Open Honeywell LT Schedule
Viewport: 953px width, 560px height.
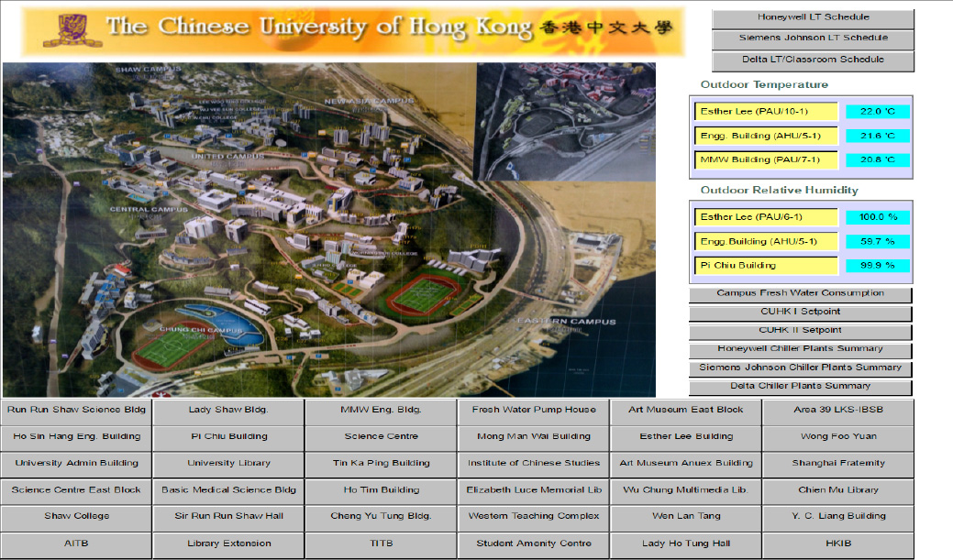[x=813, y=18]
